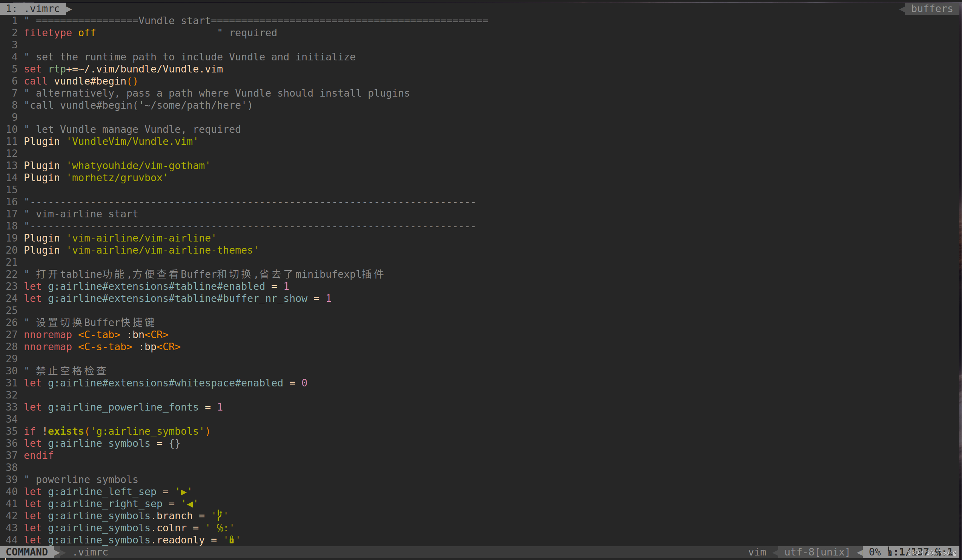
Task: Click the branch glyph on line 42
Action: (220, 515)
